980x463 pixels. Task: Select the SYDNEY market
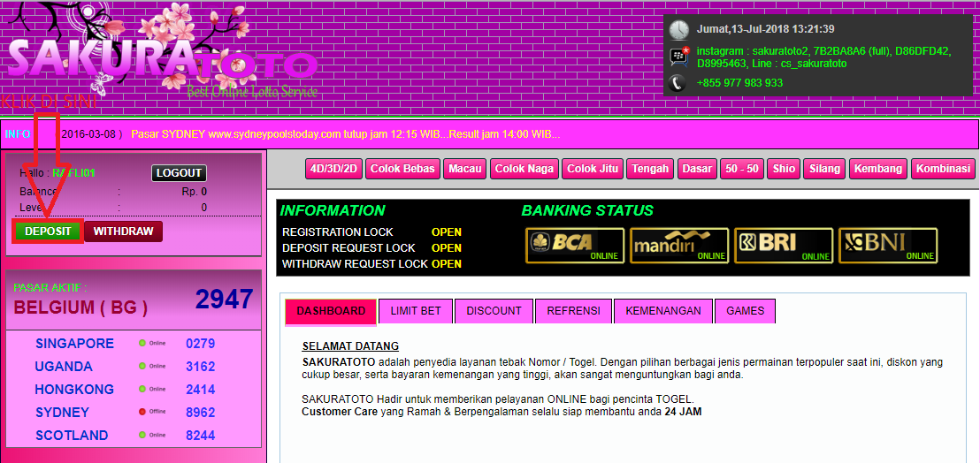[63, 413]
